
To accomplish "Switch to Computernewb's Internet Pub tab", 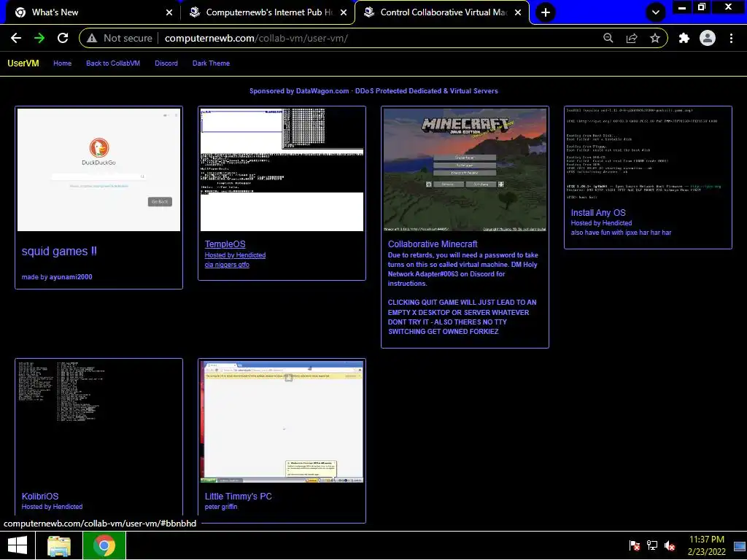I will pyautogui.click(x=268, y=12).
